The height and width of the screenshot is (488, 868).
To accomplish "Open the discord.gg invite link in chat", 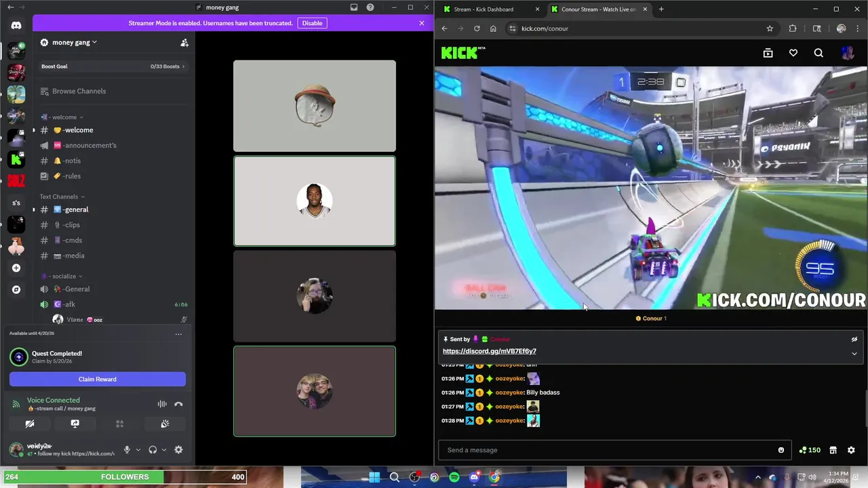I will tap(490, 351).
